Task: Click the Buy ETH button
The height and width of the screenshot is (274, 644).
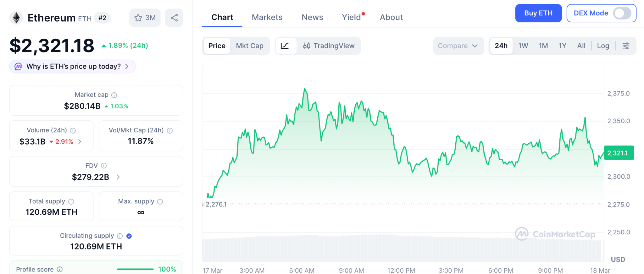Action: coord(538,13)
